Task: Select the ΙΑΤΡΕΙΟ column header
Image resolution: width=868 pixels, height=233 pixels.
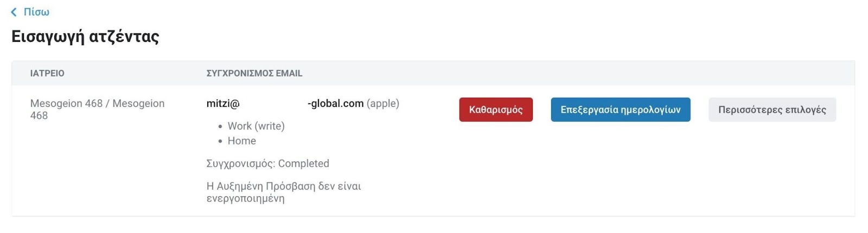Action: click(x=47, y=73)
